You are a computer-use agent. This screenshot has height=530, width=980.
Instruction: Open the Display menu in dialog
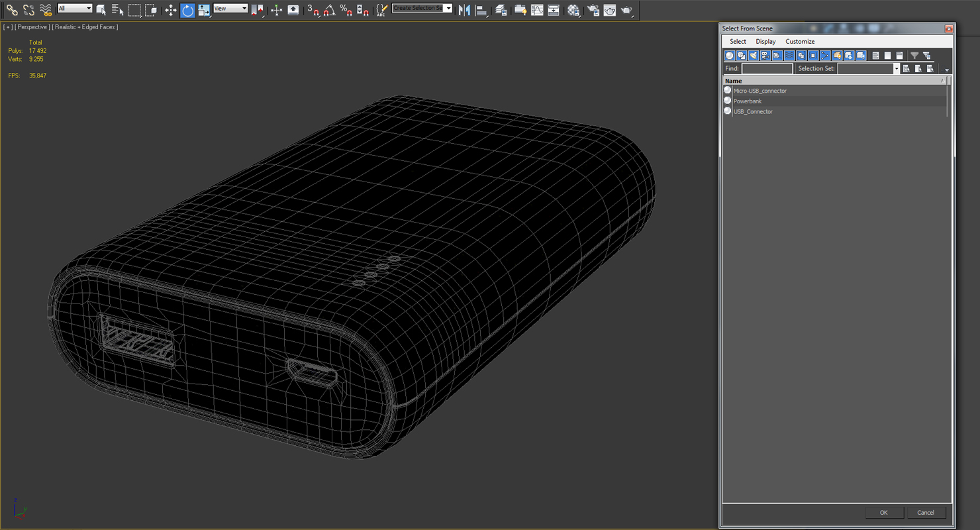pos(765,41)
